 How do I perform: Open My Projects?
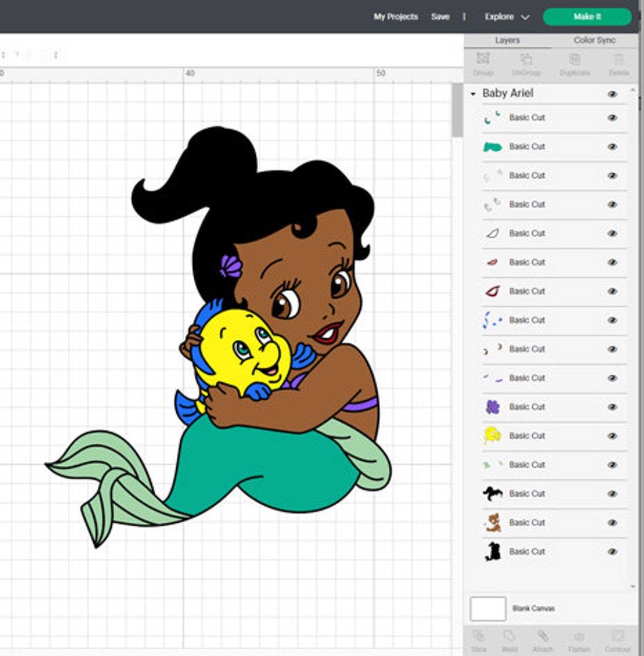(394, 17)
